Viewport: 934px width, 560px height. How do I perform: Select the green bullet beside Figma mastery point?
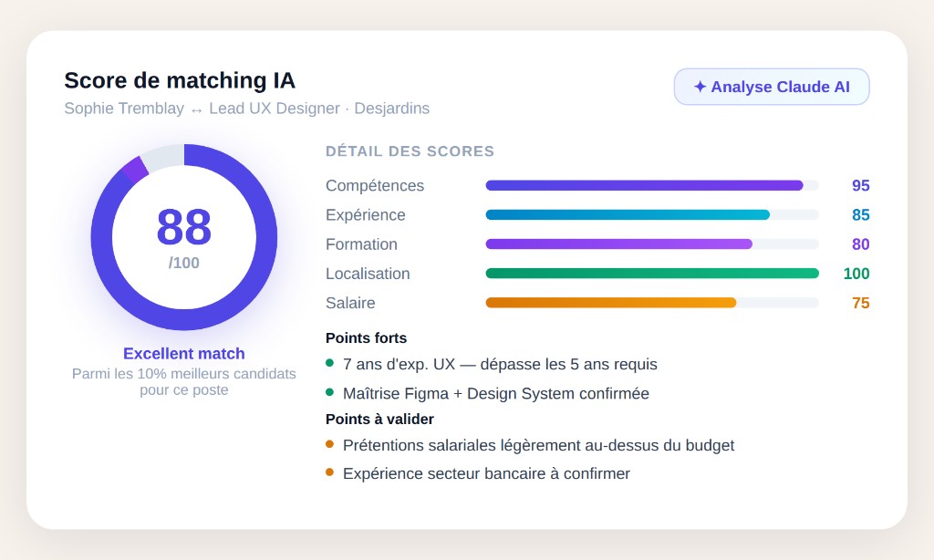coord(329,393)
